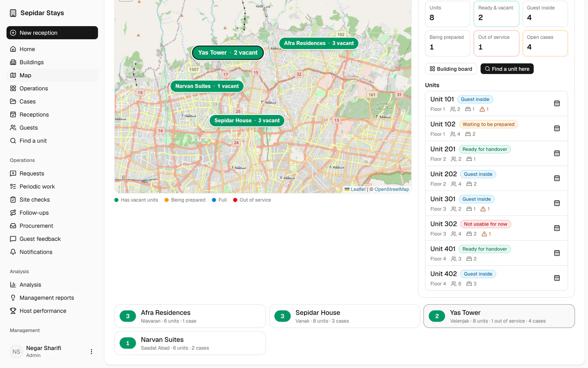Open calendar icon for Unit 301
The image size is (588, 368).
point(557,203)
